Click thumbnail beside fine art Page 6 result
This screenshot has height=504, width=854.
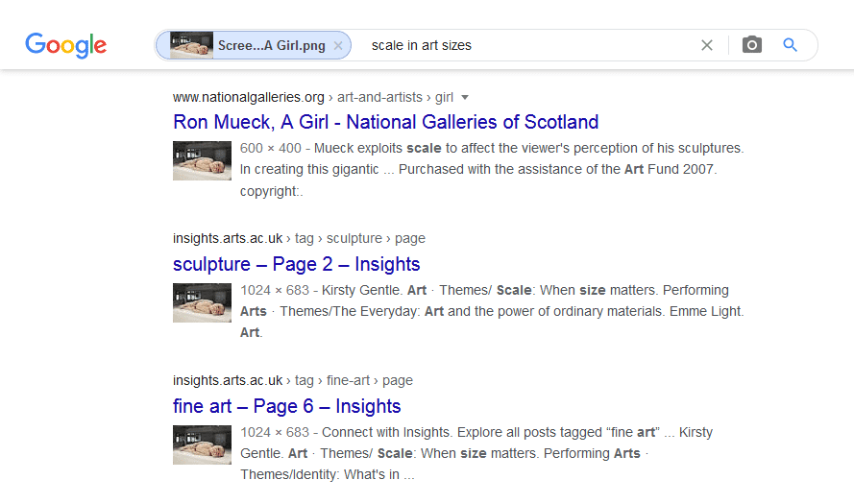click(202, 444)
